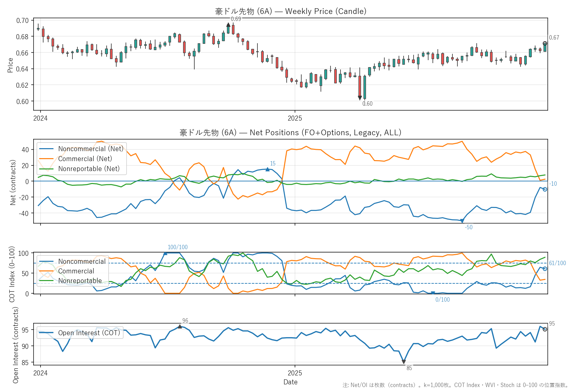Click the 0.69 price high triangle marker
This screenshot has width=574, height=392.
pos(228,25)
